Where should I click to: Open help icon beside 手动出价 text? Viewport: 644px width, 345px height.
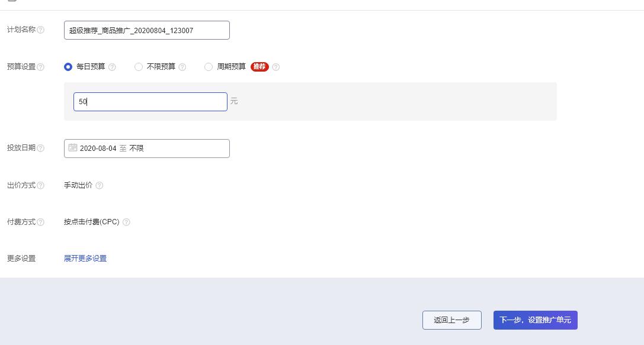pyautogui.click(x=100, y=185)
